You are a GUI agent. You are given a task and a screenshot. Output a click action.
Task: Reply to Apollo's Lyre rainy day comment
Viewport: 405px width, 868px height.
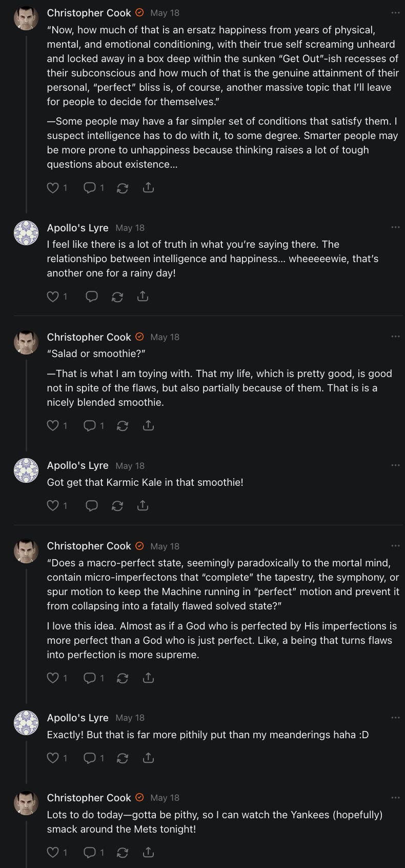91,297
